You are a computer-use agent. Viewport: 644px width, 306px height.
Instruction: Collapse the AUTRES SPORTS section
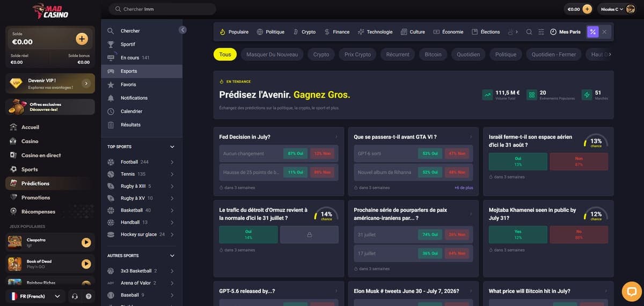click(x=172, y=256)
